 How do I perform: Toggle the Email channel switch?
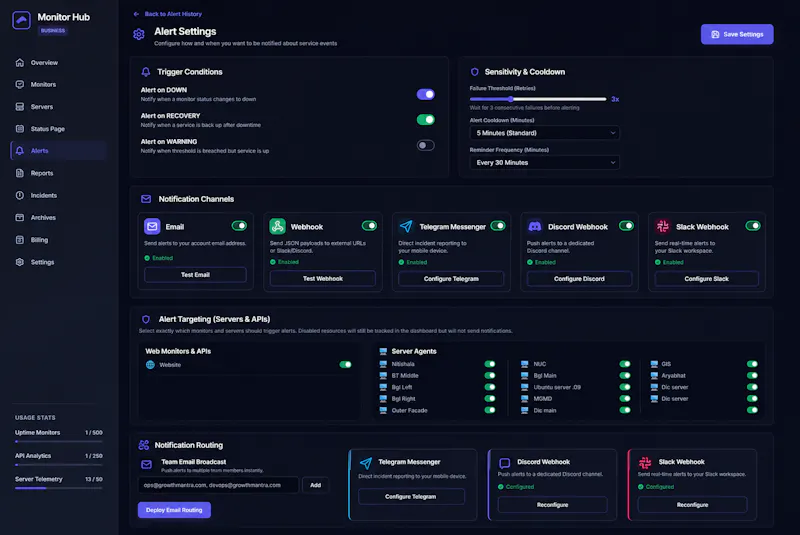click(239, 225)
